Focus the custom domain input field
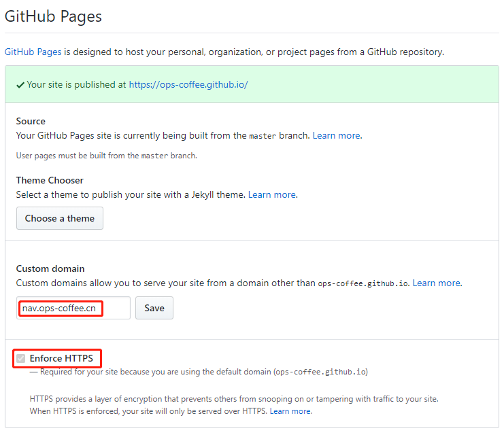The height and width of the screenshot is (437, 504). point(73,308)
